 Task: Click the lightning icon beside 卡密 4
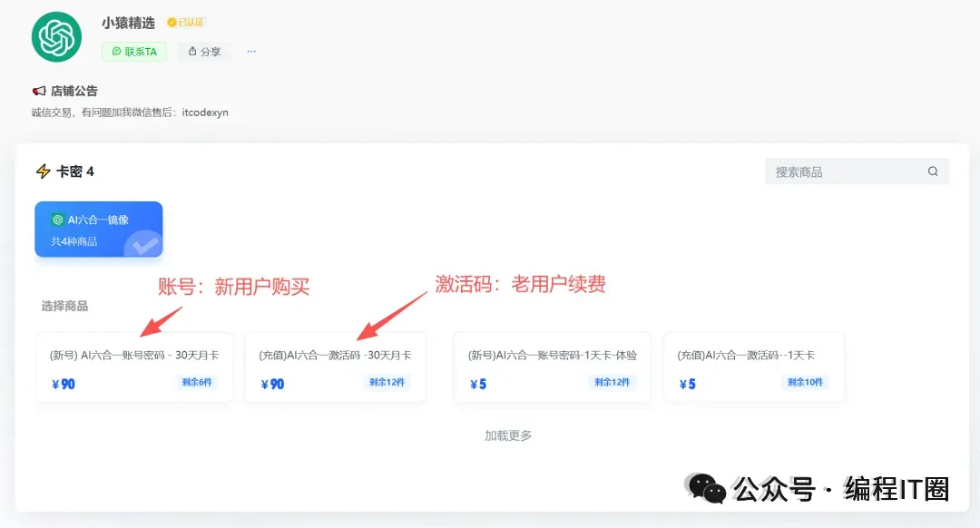44,171
